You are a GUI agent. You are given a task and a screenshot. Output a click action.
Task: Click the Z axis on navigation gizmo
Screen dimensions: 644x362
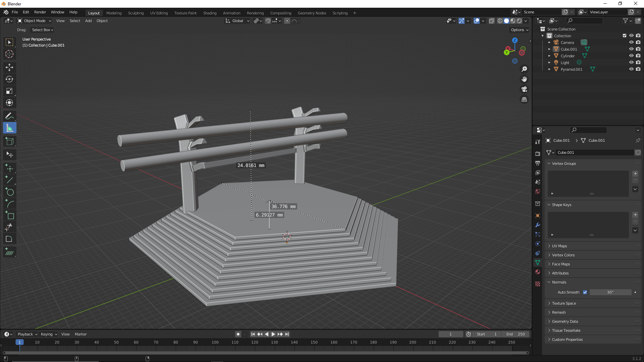(515, 40)
